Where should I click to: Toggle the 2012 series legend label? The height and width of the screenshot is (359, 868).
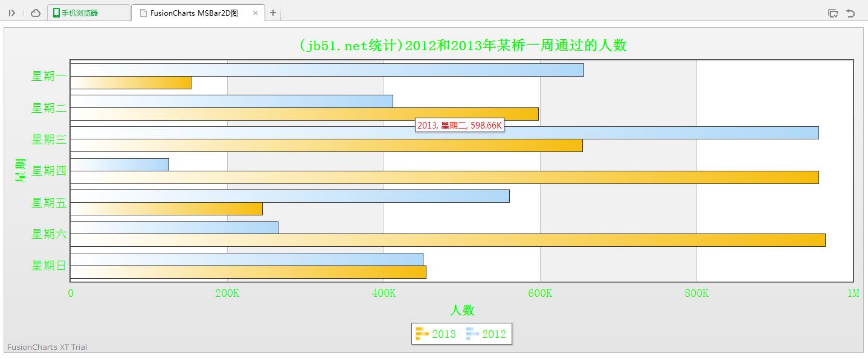(x=494, y=334)
